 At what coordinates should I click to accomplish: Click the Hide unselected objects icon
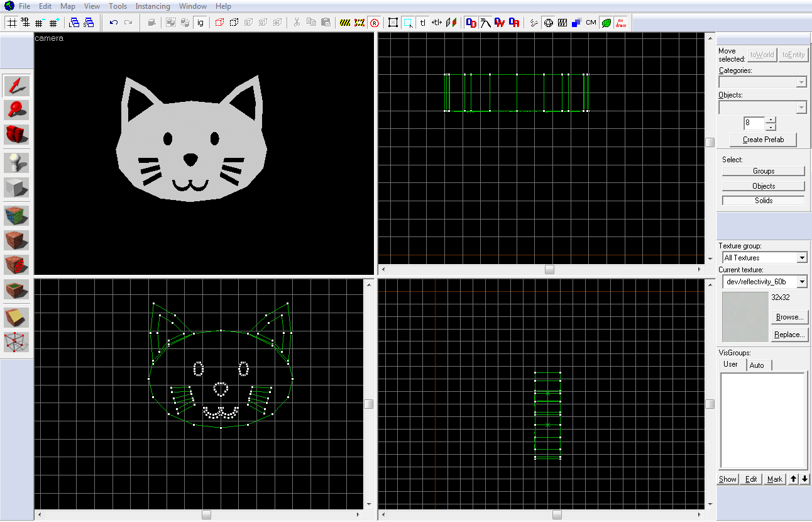click(x=234, y=23)
